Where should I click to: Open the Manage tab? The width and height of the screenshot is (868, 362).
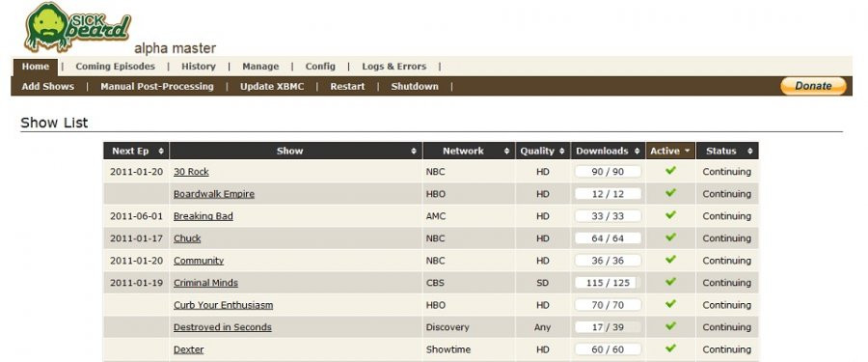260,67
